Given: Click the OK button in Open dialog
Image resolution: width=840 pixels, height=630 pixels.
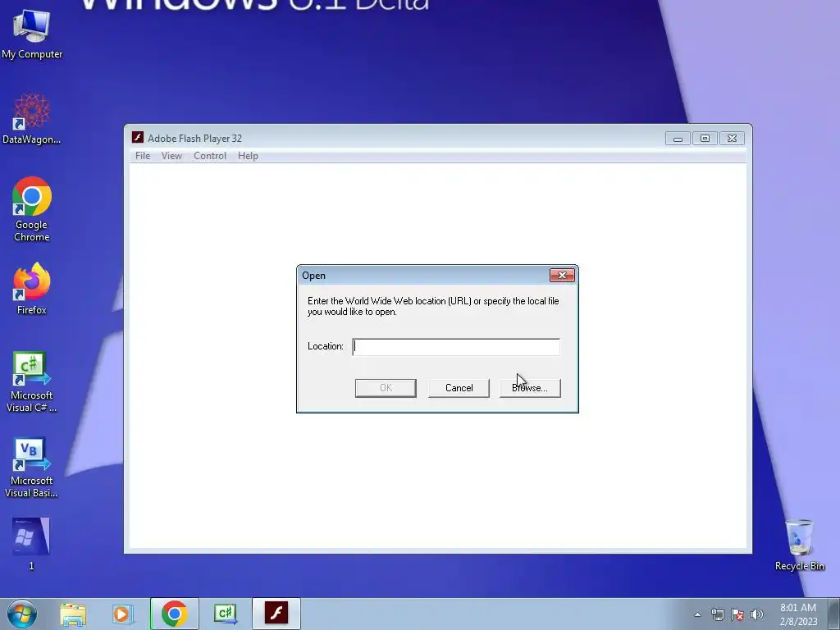Looking at the screenshot, I should [x=386, y=388].
